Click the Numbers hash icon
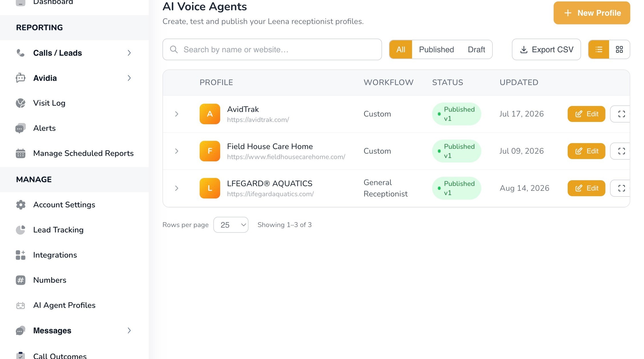The height and width of the screenshot is (359, 644). [20, 280]
